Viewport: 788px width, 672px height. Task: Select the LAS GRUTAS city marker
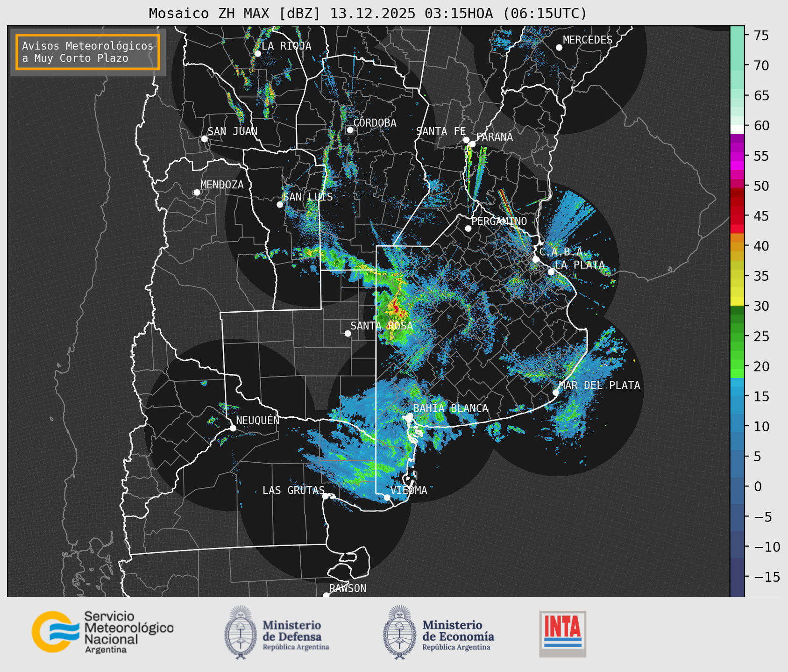point(326,496)
